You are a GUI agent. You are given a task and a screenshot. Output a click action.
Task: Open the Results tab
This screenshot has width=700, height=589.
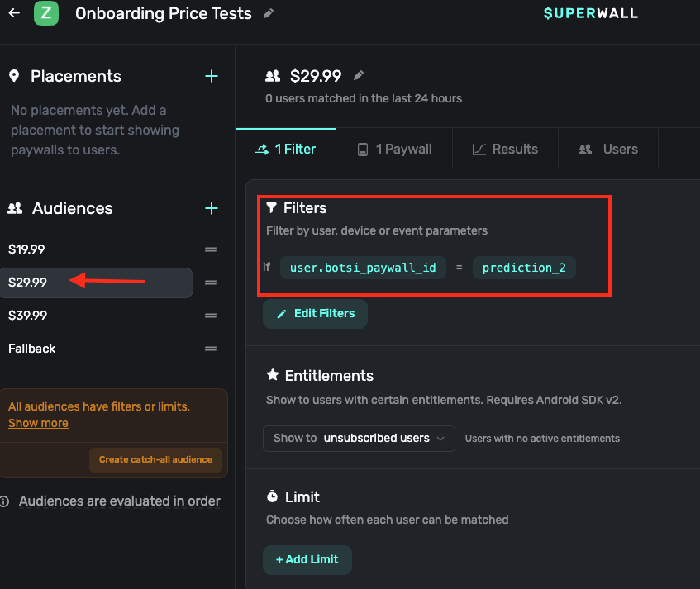click(505, 149)
